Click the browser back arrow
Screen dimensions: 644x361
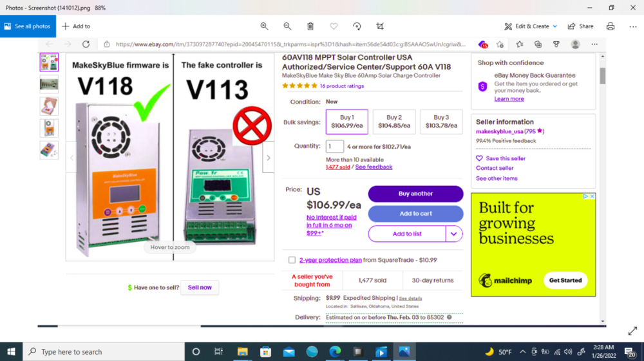(x=50, y=44)
